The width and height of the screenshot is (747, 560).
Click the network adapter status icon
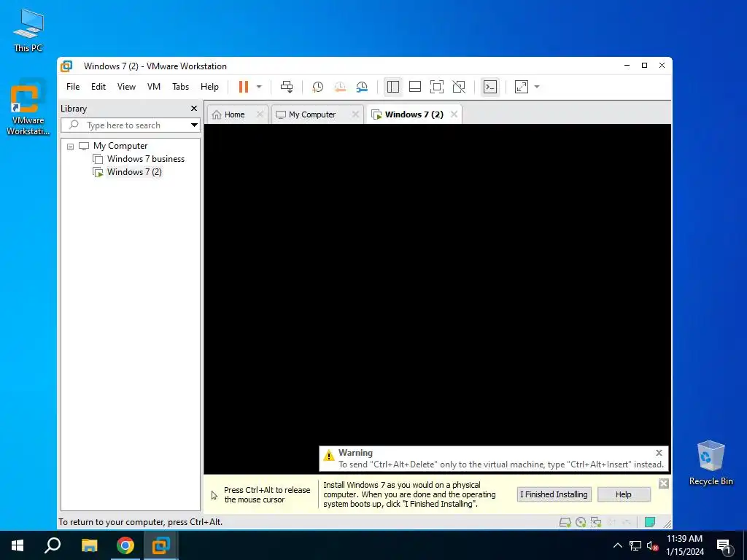[596, 522]
